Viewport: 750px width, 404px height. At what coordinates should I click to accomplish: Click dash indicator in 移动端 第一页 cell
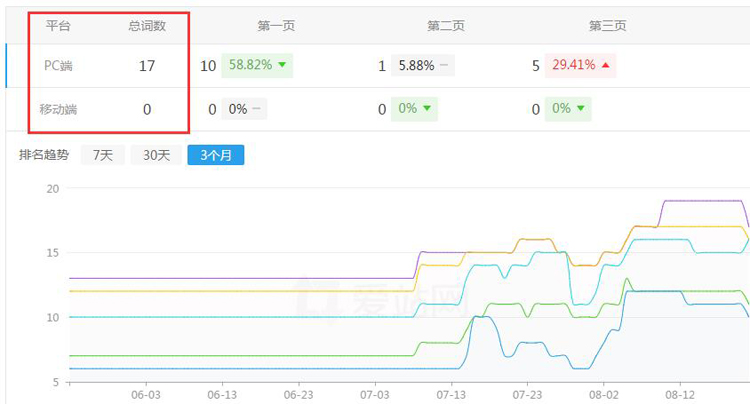256,109
